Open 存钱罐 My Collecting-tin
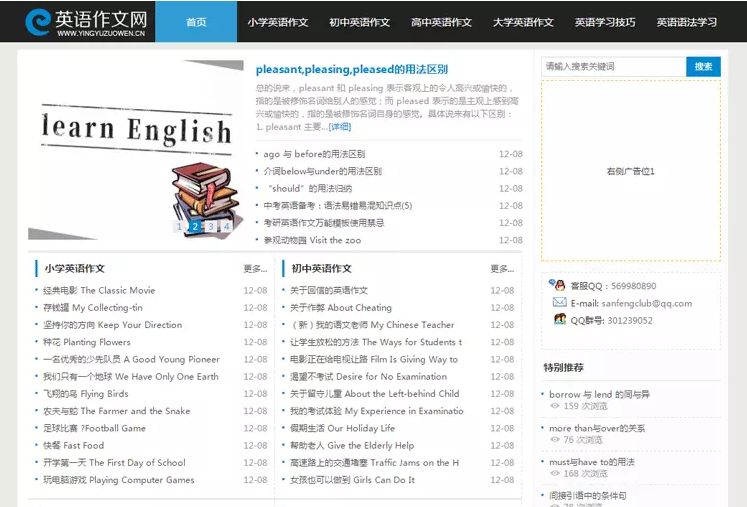 [93, 307]
